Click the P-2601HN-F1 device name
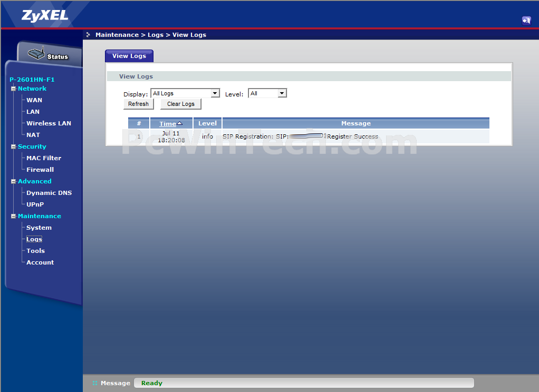The height and width of the screenshot is (392, 539). click(x=32, y=80)
